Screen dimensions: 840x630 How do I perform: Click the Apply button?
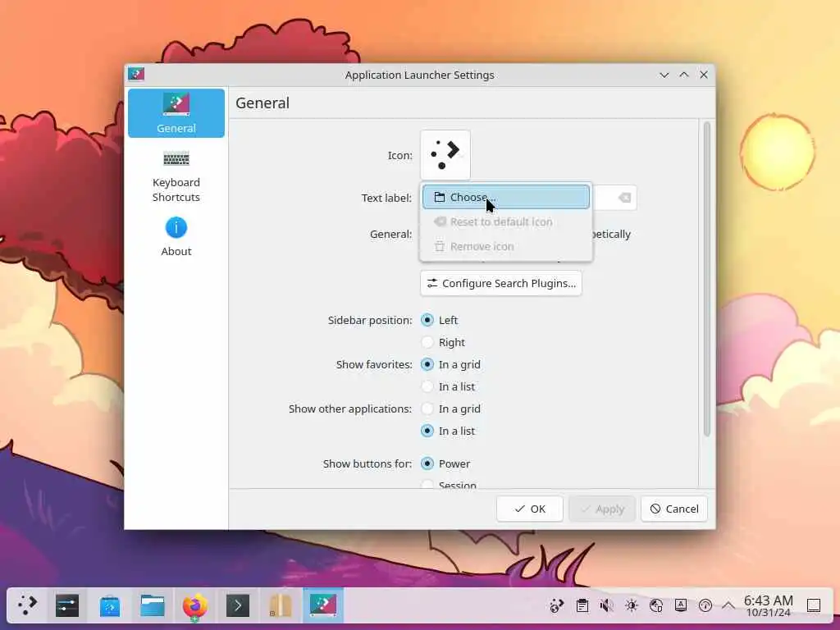coord(602,509)
